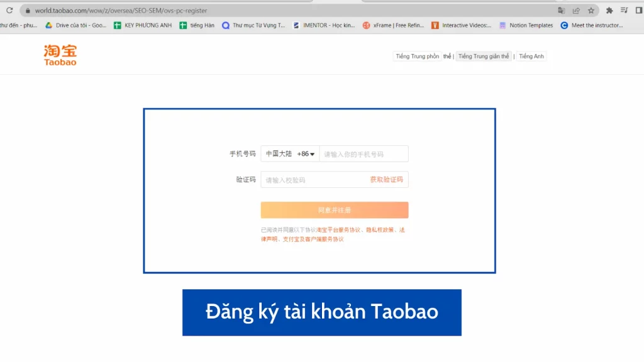Reload the page with the refresh icon
Viewport: 644px width, 362px height.
tap(9, 10)
